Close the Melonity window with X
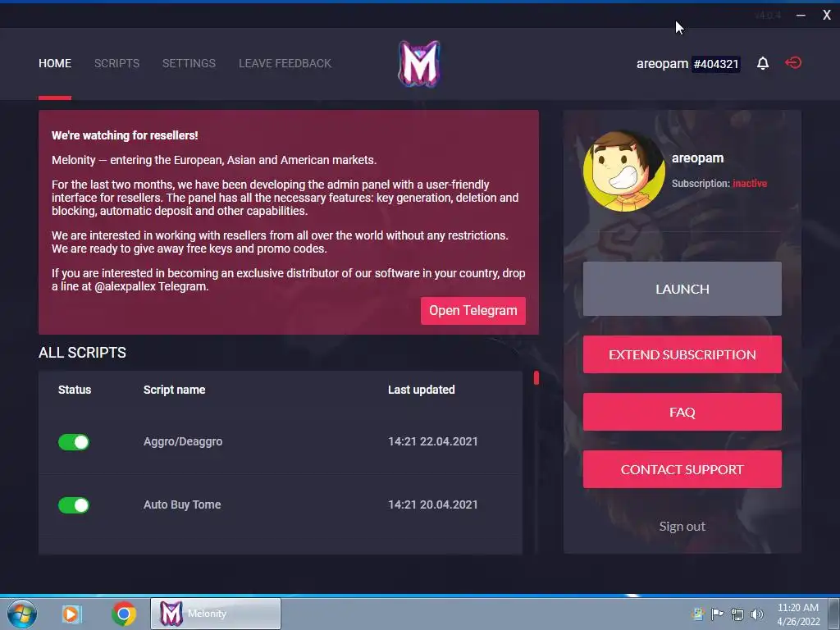The width and height of the screenshot is (840, 630). tap(827, 15)
